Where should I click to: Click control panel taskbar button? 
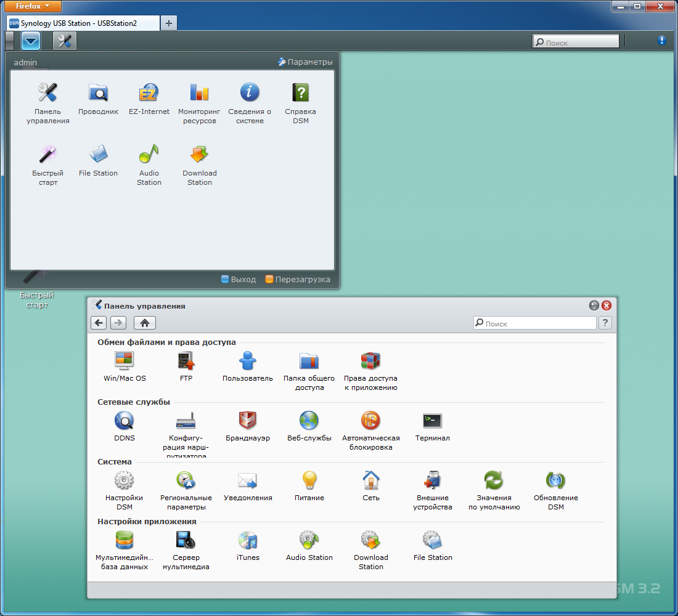tap(65, 41)
